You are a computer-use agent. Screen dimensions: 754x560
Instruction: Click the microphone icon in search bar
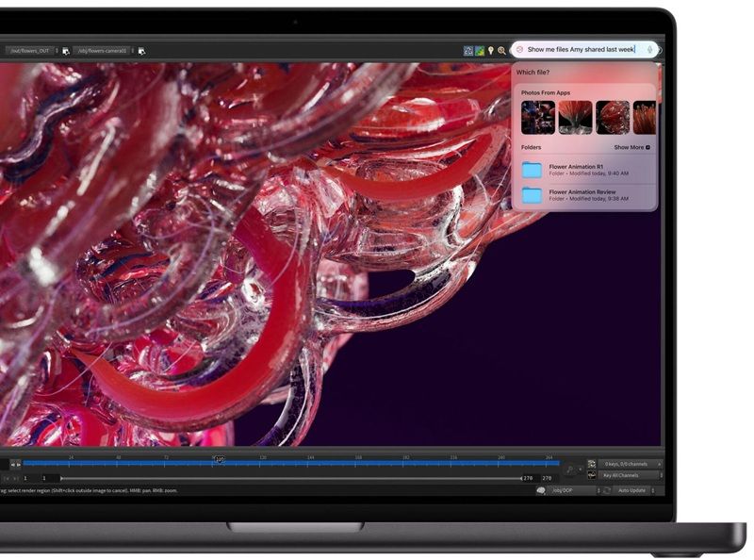pos(649,50)
